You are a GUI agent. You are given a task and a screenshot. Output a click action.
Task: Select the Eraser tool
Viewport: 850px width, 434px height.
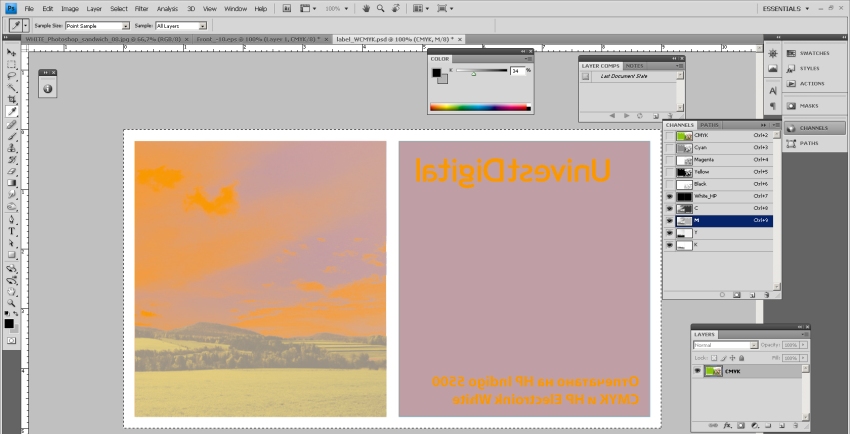11,171
